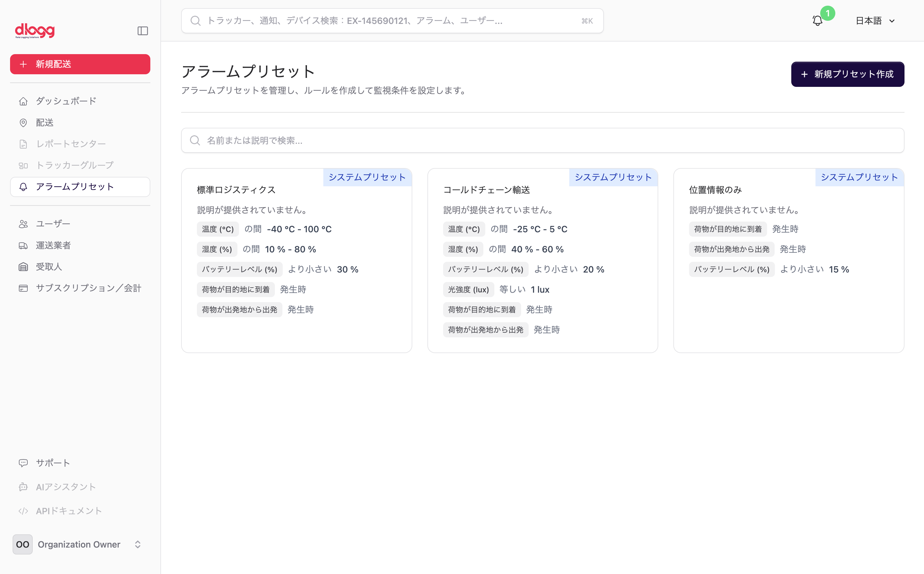Viewport: 924px width, 574px height.
Task: Open the 日本語 language dropdown
Action: pos(875,20)
